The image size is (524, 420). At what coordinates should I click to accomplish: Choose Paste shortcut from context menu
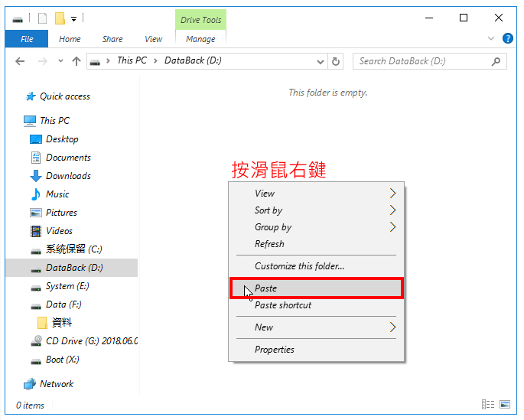tap(316, 305)
